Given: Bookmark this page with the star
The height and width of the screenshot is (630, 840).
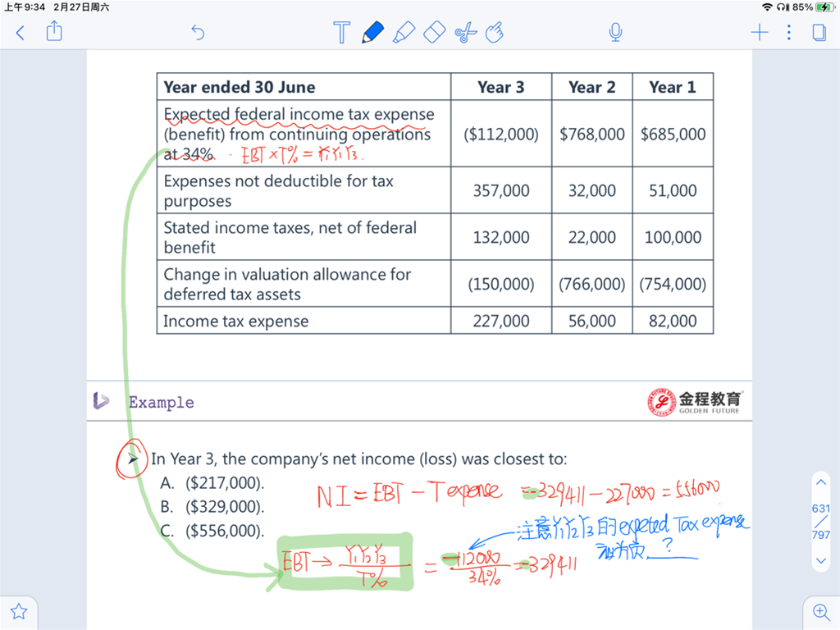Looking at the screenshot, I should [x=19, y=611].
